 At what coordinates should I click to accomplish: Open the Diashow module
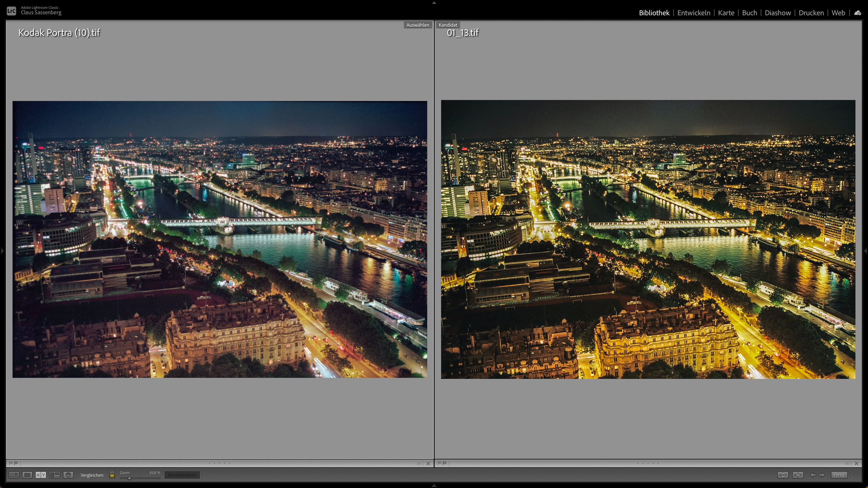coord(778,13)
